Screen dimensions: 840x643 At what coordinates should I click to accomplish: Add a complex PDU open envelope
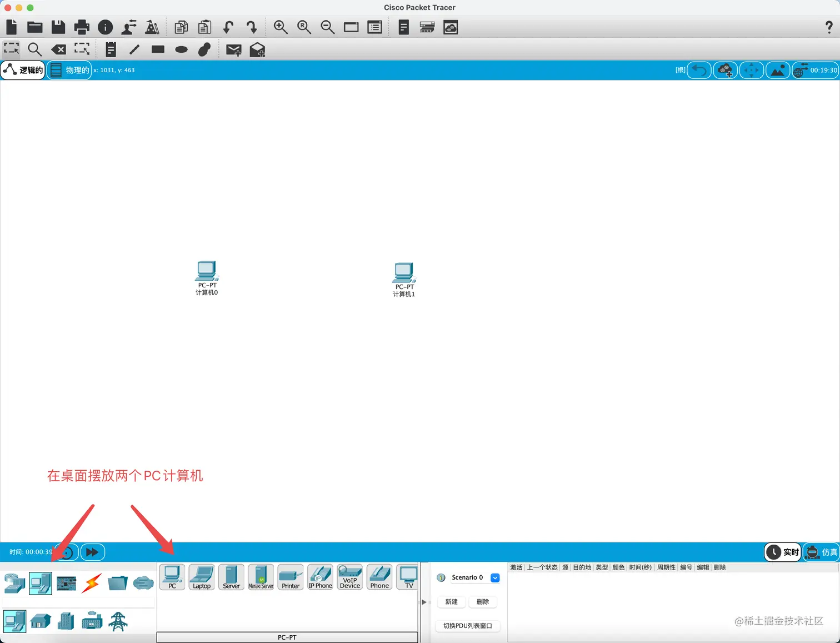click(257, 49)
